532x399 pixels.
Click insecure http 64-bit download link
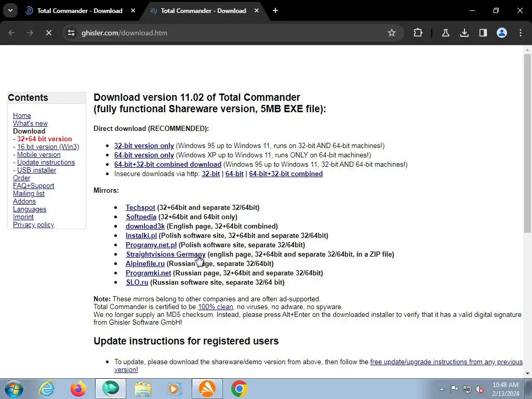coord(234,174)
